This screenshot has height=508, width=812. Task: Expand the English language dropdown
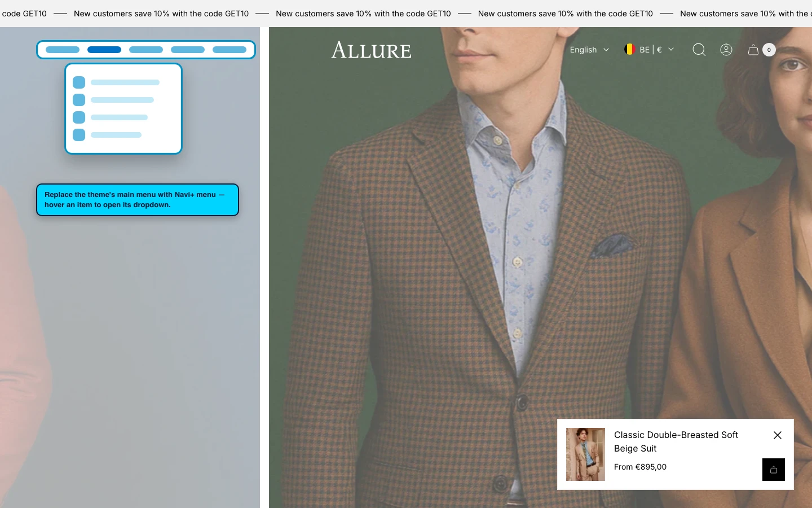[589, 50]
